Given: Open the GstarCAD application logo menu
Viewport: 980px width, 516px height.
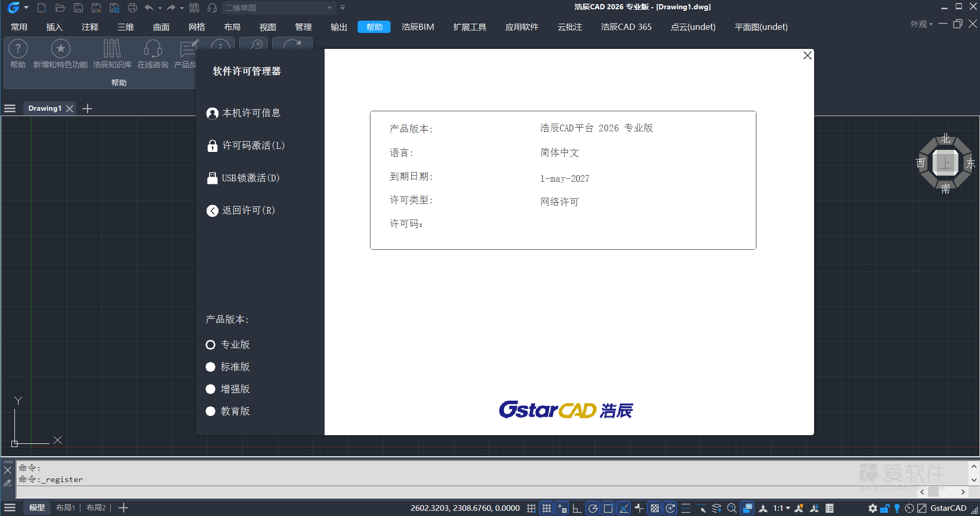Looking at the screenshot, I should (x=13, y=8).
